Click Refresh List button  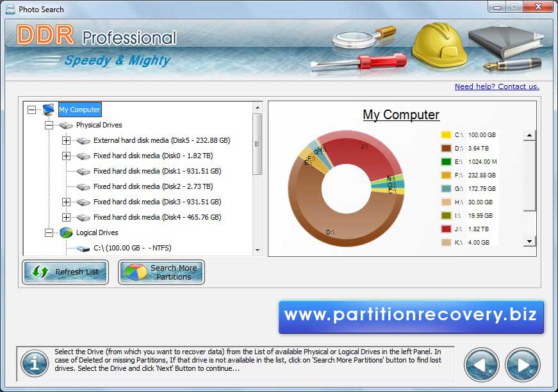(x=65, y=272)
